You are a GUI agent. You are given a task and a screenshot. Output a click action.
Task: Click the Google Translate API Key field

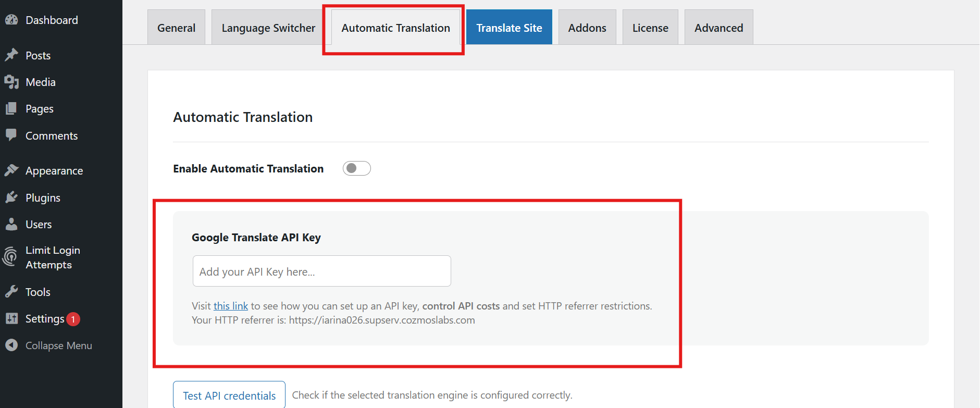tap(321, 271)
